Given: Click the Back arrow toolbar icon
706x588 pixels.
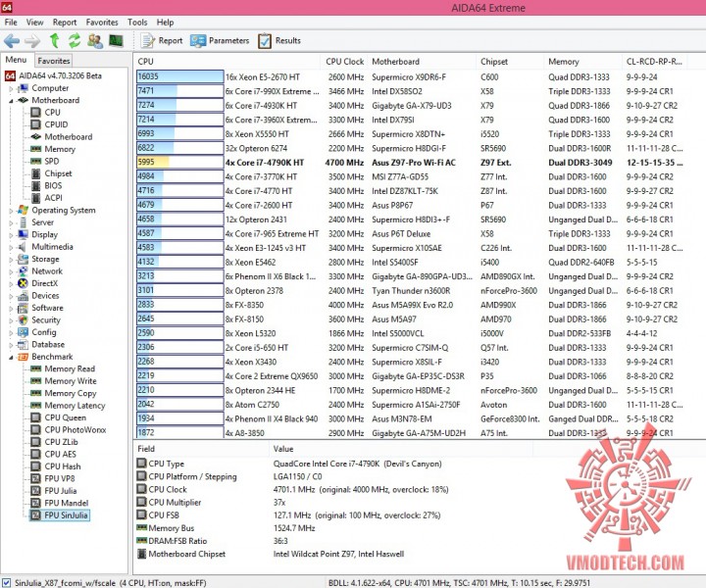Looking at the screenshot, I should click(12, 41).
